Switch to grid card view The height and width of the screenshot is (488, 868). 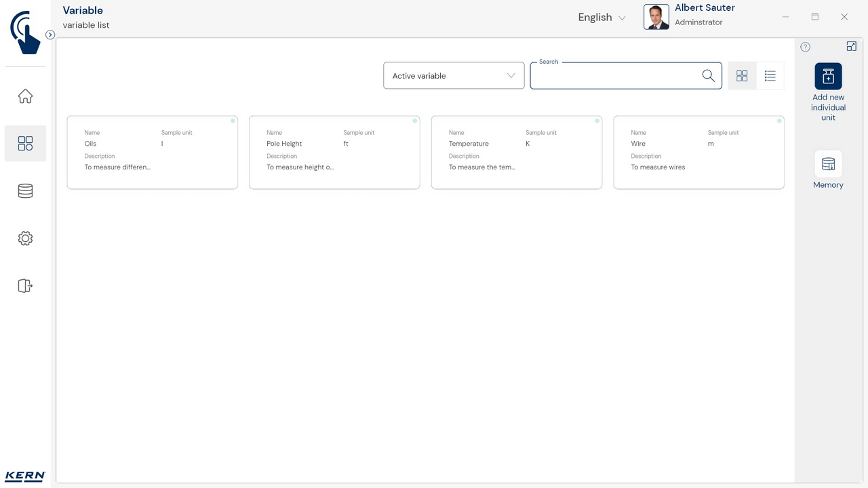(x=742, y=76)
